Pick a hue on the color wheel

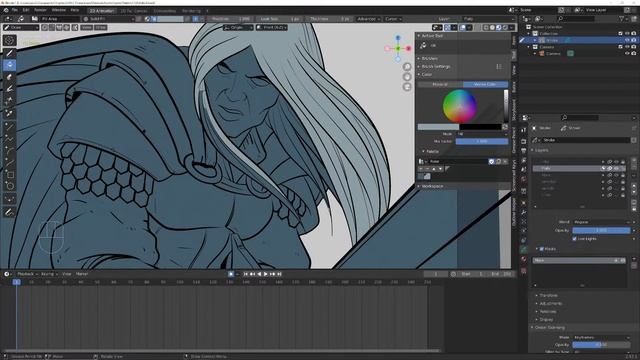point(460,106)
